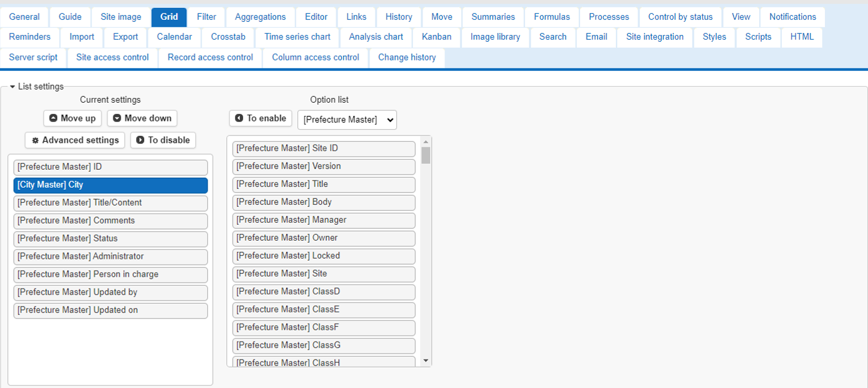Select [Prefecture Master] Site ID option
Screen dimensions: 868x388
[x=324, y=149]
